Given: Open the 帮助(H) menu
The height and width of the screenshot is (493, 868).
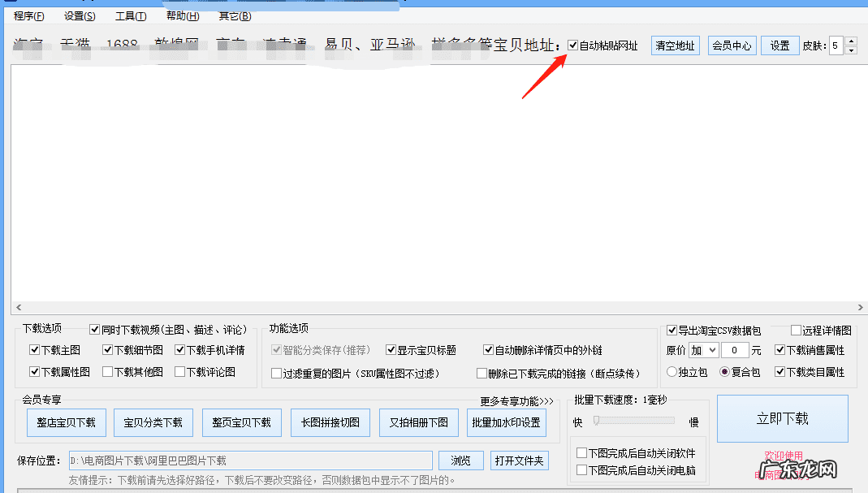Looking at the screenshot, I should [x=181, y=15].
